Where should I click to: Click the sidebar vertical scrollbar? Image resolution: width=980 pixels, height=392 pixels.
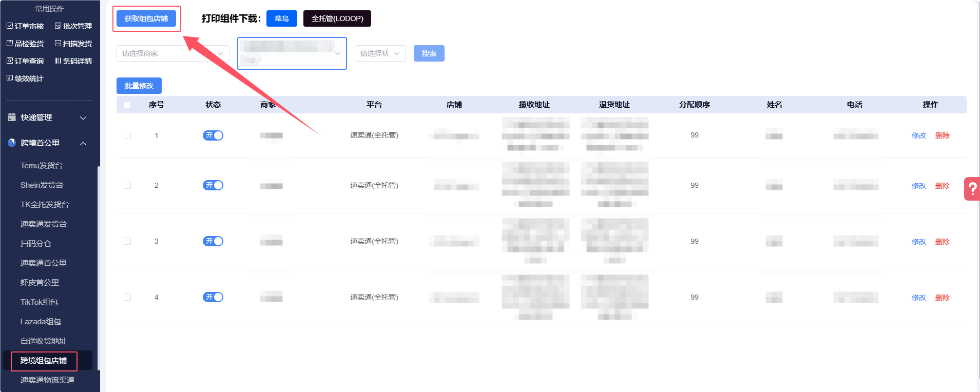coord(99,268)
